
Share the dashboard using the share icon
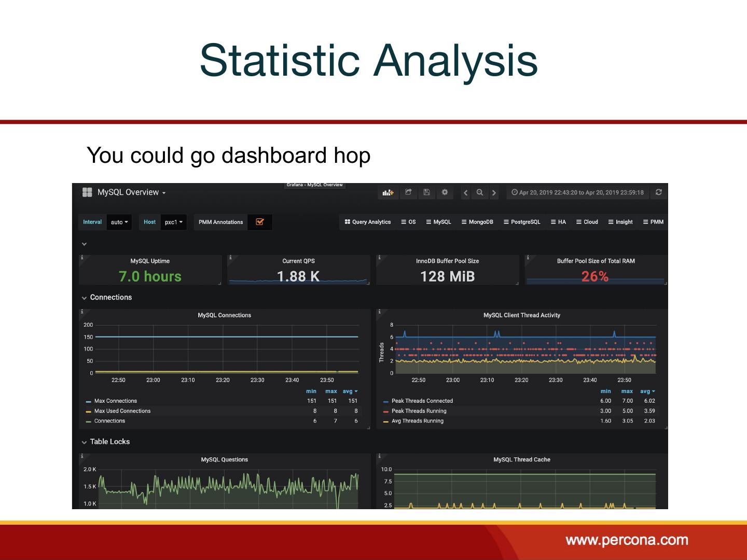point(408,192)
